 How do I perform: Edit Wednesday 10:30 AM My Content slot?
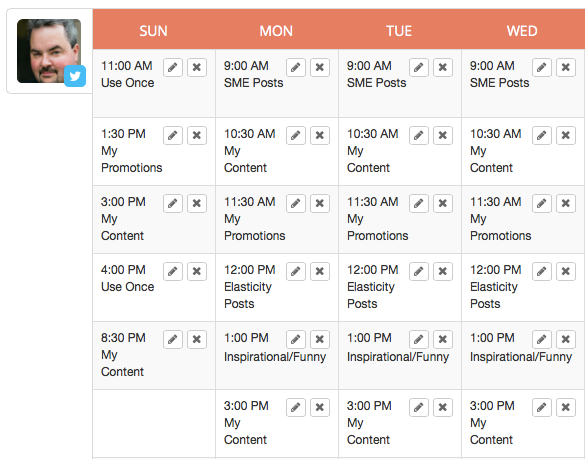542,135
